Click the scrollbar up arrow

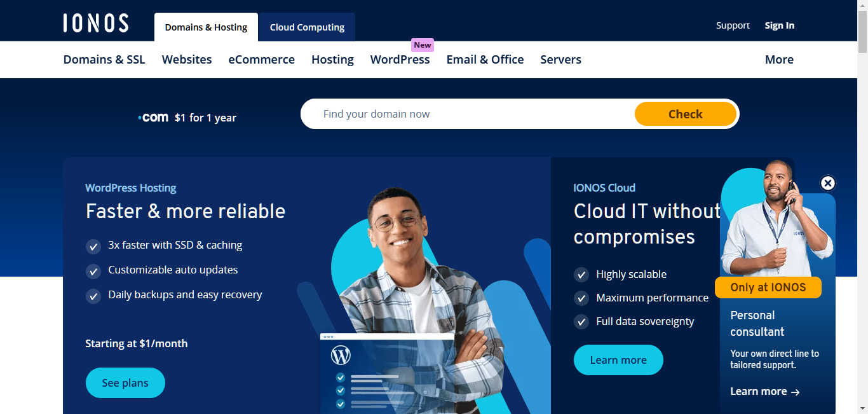tap(862, 5)
